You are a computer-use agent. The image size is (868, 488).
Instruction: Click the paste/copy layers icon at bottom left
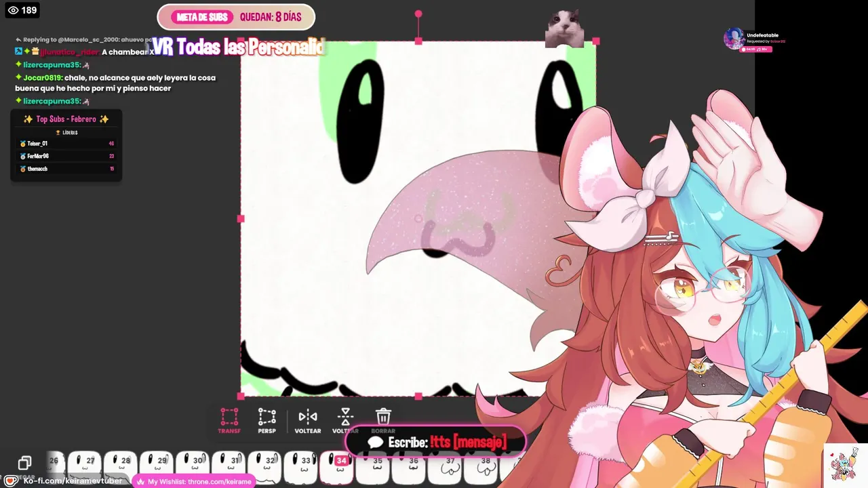(24, 463)
